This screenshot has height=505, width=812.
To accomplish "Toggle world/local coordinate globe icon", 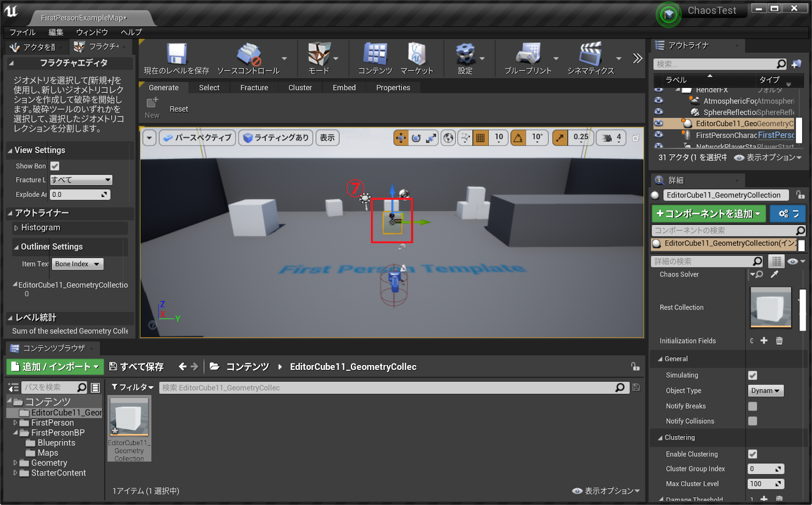I will pos(448,138).
